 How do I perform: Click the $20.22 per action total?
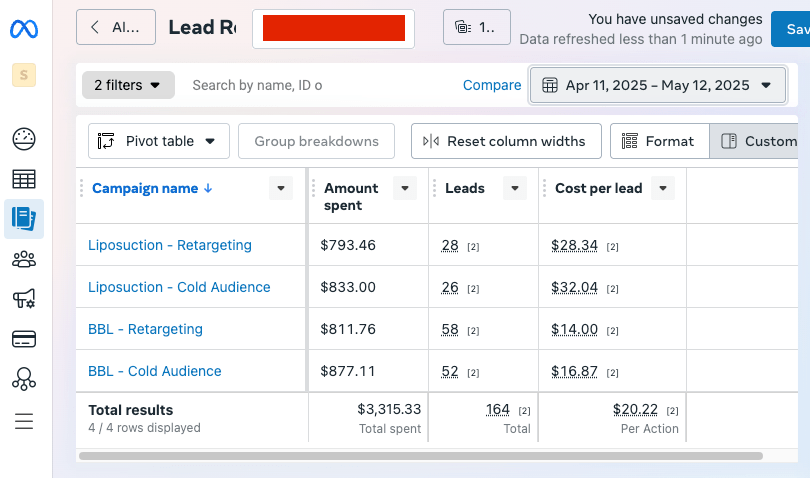coord(635,410)
